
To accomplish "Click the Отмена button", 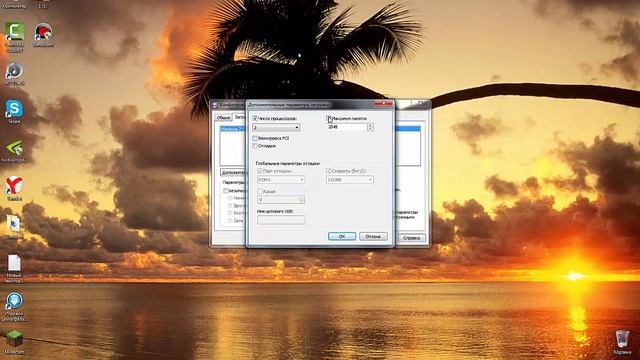I will pos(373,236).
